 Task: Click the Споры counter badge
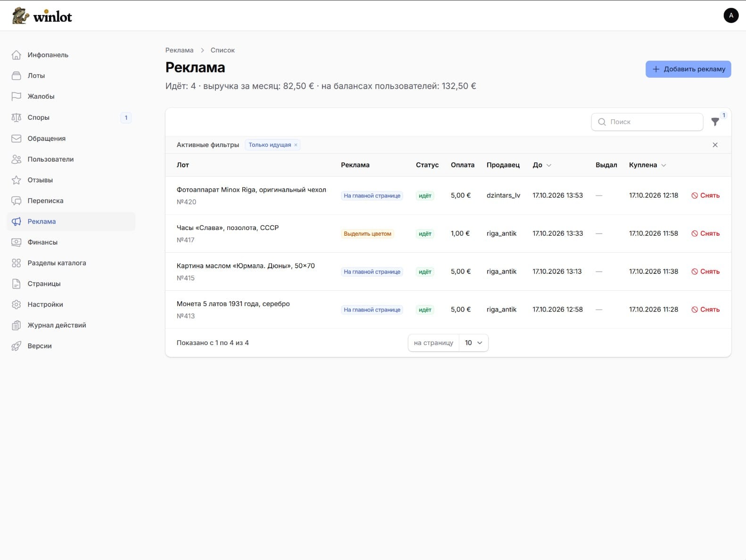pyautogui.click(x=126, y=117)
